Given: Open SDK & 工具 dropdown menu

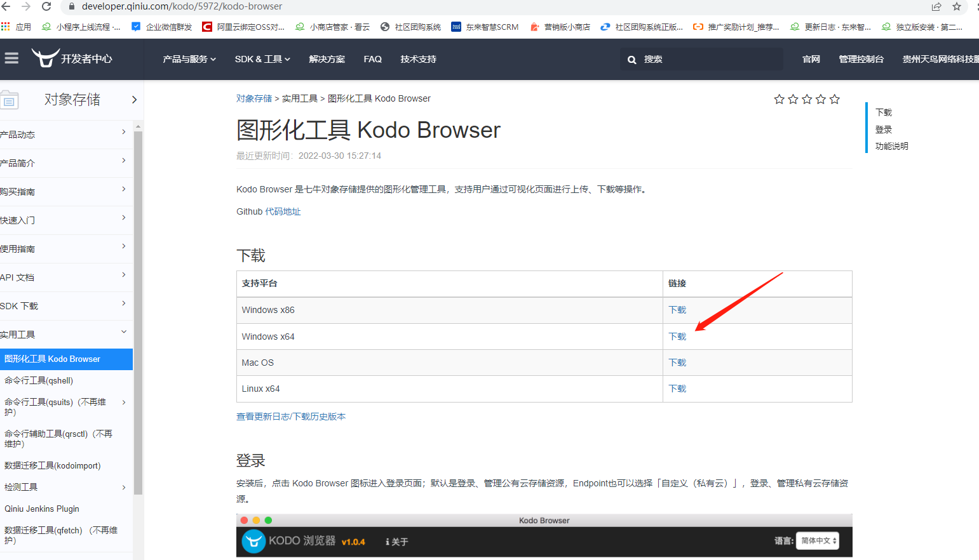Looking at the screenshot, I should pos(262,59).
